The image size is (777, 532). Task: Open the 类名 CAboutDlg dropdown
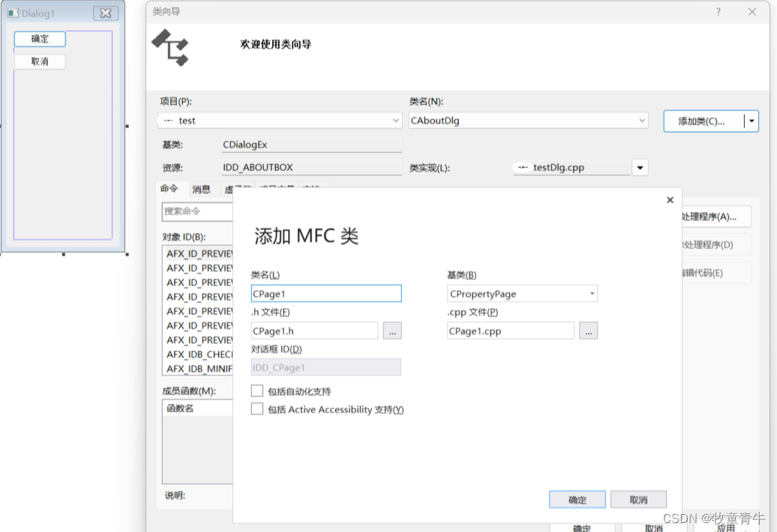(x=642, y=120)
